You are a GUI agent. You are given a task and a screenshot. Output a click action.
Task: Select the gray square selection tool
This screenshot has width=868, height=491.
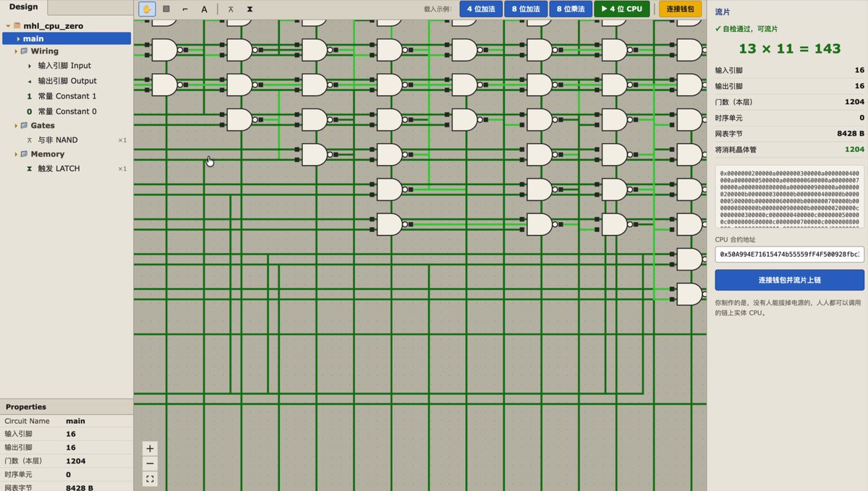pos(166,9)
